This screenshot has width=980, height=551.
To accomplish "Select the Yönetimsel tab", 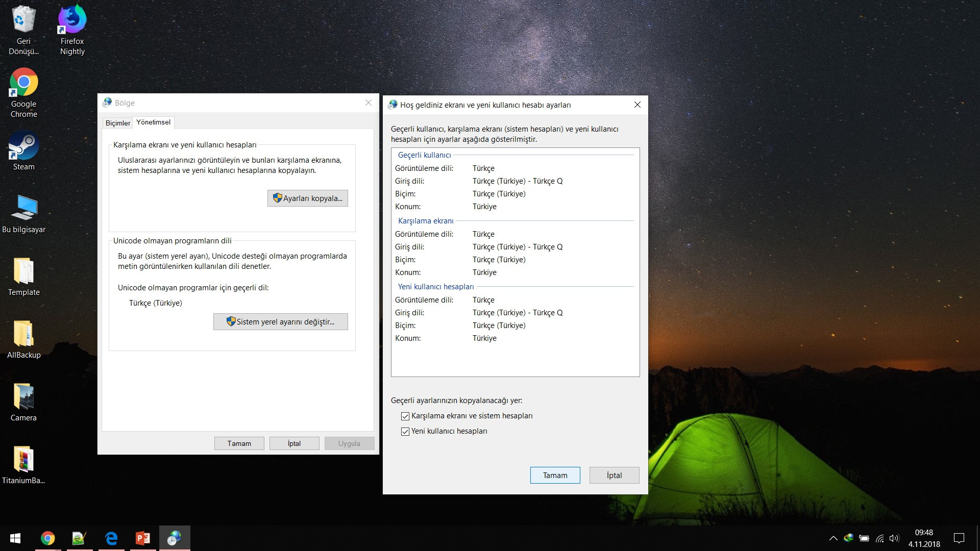I will [x=153, y=122].
